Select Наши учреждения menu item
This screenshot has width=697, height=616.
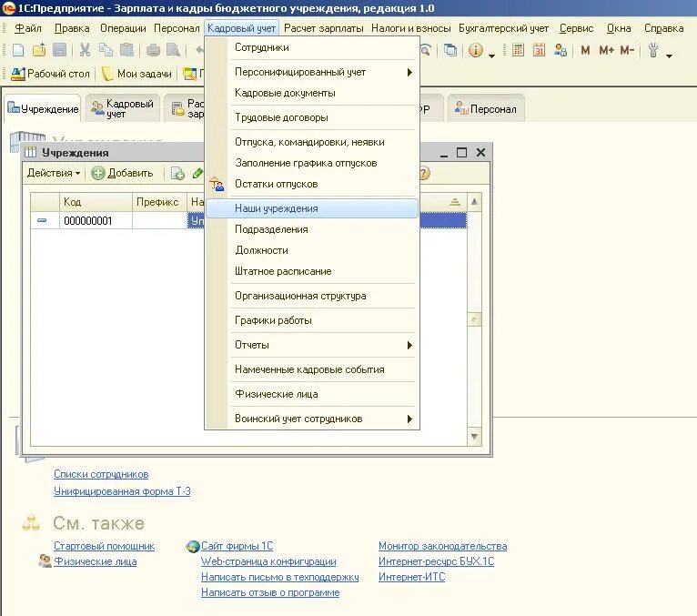(x=312, y=208)
